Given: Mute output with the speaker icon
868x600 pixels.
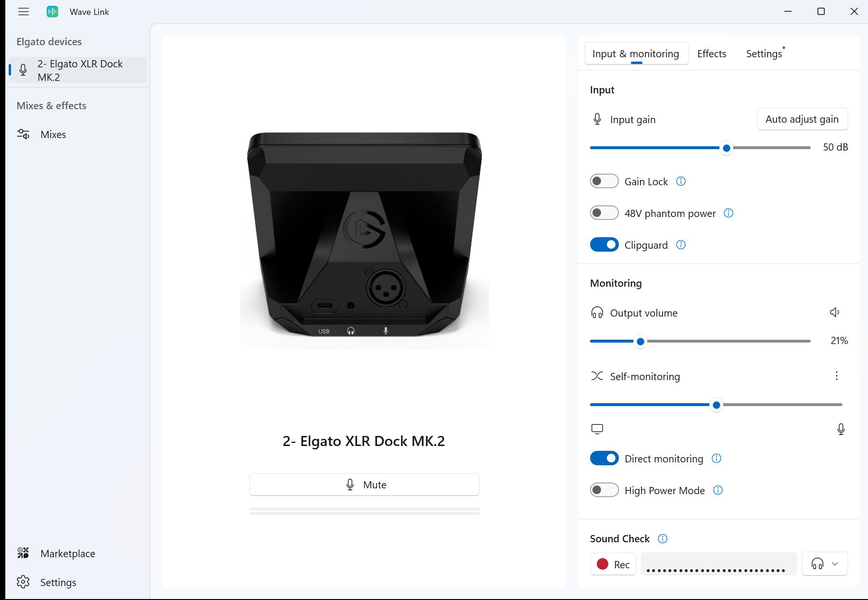Looking at the screenshot, I should click(834, 312).
